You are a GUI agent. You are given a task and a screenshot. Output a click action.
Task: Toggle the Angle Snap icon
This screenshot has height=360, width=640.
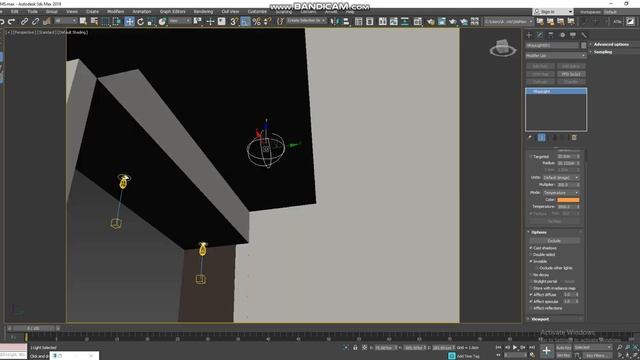[x=245, y=21]
